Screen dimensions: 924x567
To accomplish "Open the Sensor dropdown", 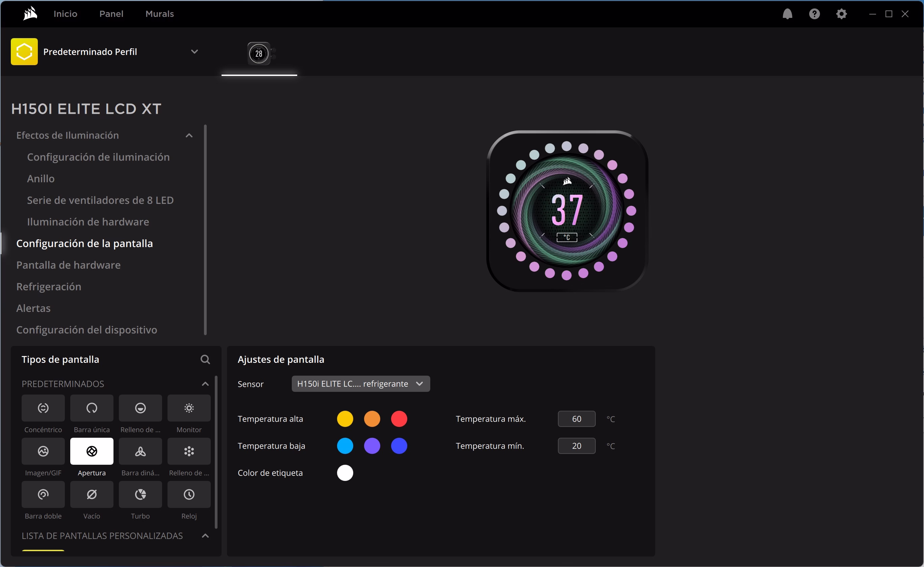I will (x=361, y=384).
